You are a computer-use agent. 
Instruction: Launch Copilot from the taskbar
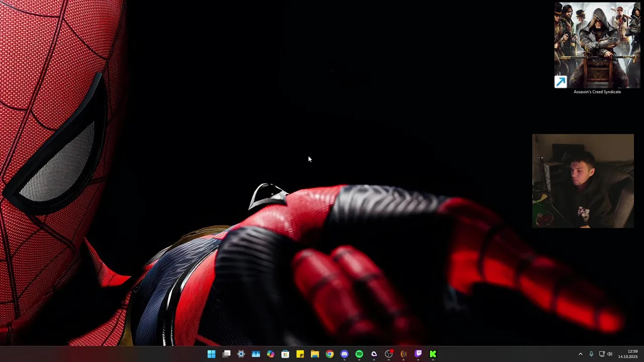[271, 354]
